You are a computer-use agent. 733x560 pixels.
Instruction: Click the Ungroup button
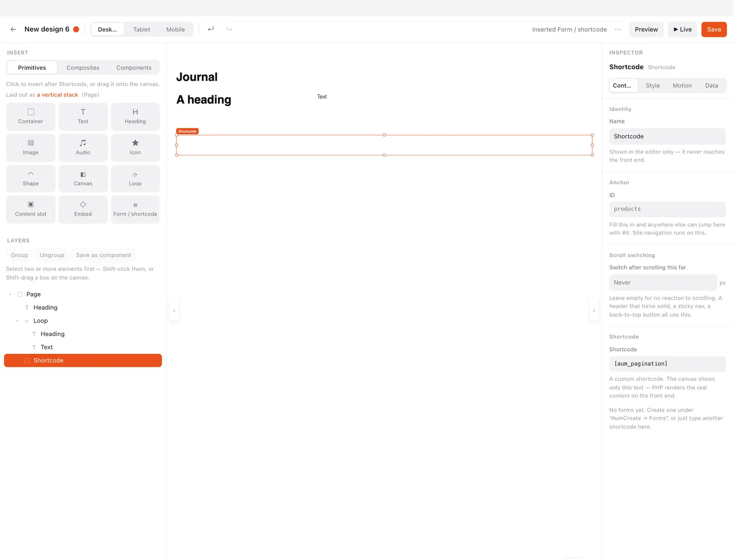pos(52,255)
